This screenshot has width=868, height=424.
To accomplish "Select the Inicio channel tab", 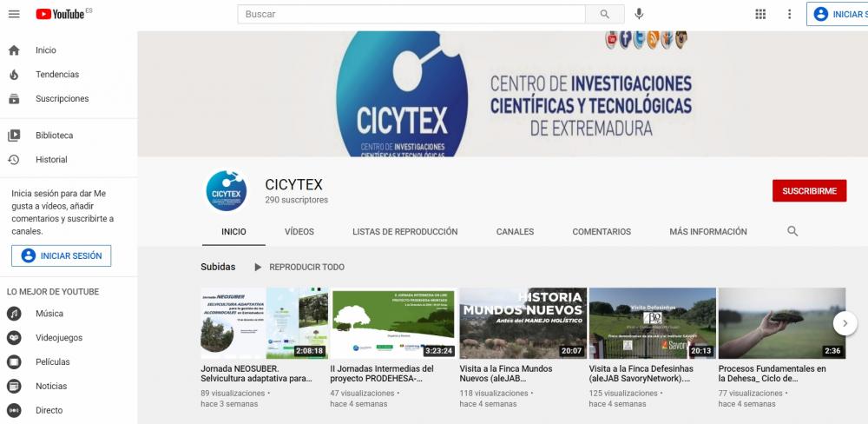I will 233,232.
